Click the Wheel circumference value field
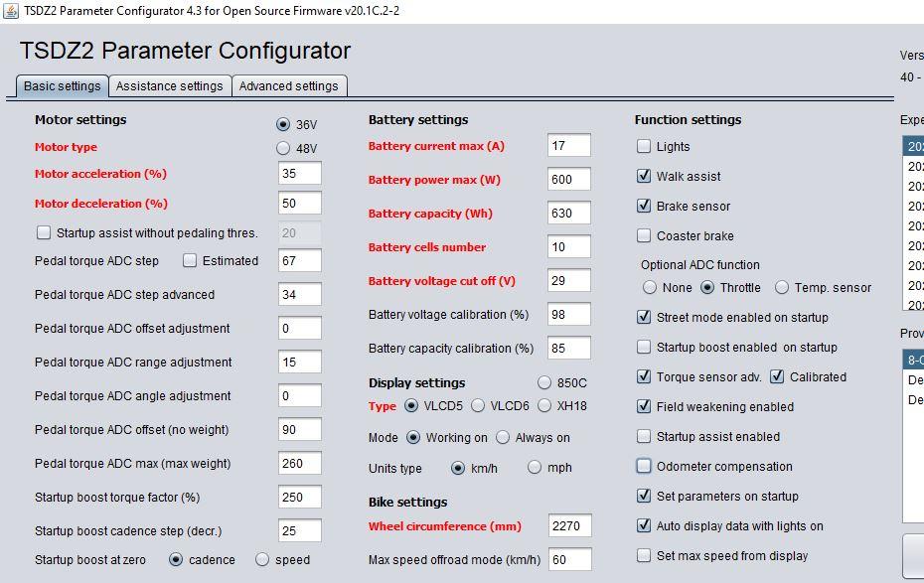Image resolution: width=924 pixels, height=583 pixels. [x=568, y=526]
